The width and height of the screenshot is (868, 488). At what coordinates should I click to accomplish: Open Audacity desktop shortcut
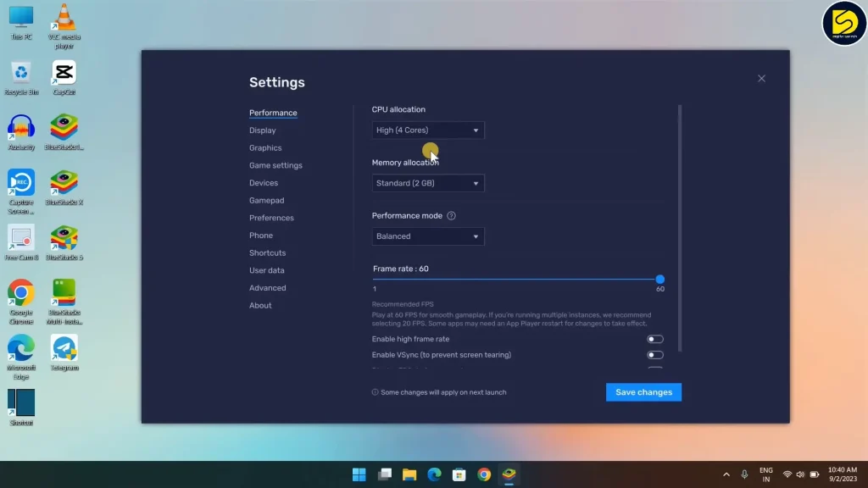(x=21, y=129)
